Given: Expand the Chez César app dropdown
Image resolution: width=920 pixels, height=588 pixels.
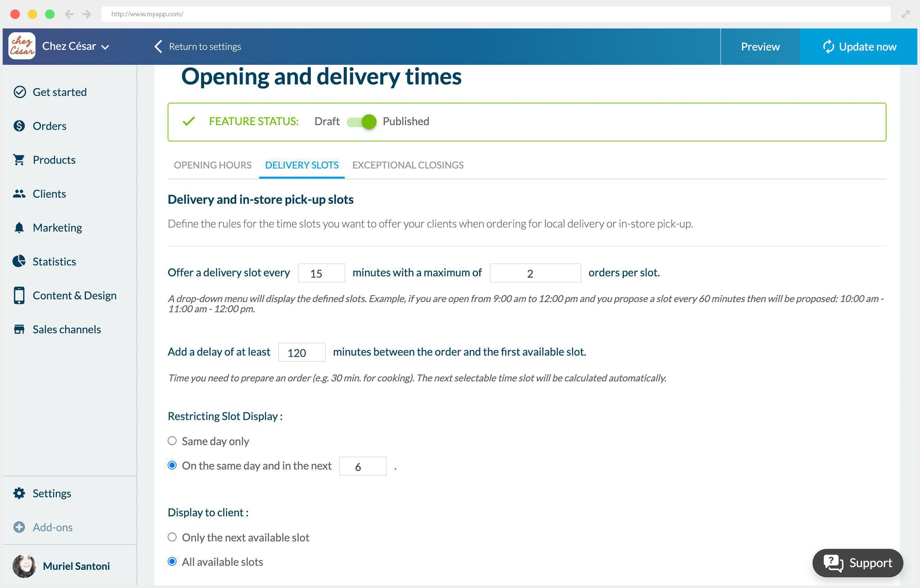Looking at the screenshot, I should tap(105, 47).
